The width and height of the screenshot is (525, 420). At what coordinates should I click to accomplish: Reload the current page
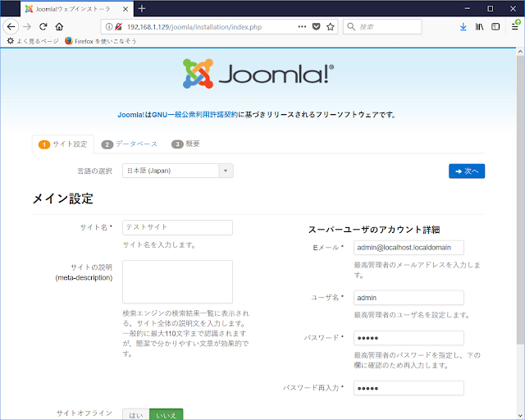[43, 27]
